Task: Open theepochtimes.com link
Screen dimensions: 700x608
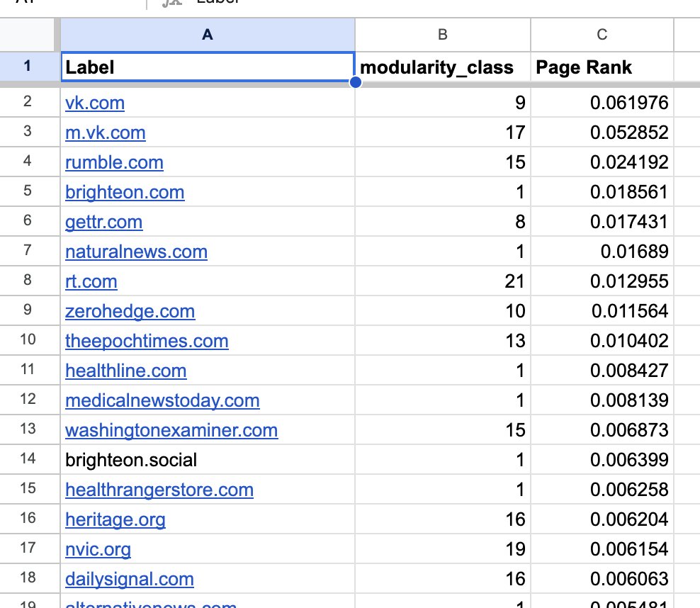Action: [147, 341]
